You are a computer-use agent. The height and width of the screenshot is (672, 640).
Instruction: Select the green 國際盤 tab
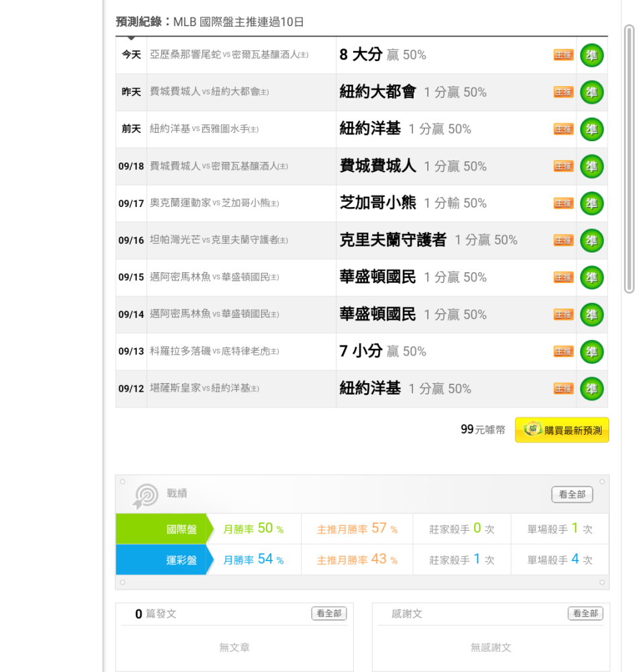[x=165, y=529]
